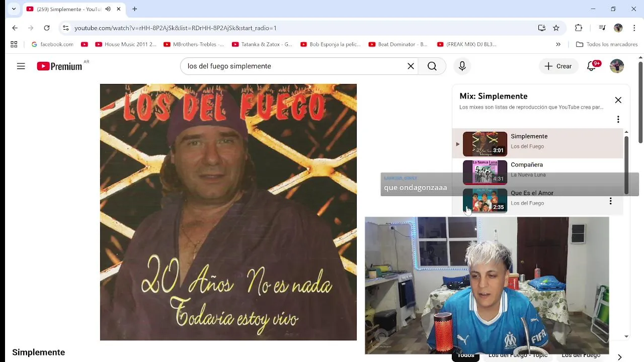Open notifications bell
This screenshot has width=644, height=362.
(592, 66)
